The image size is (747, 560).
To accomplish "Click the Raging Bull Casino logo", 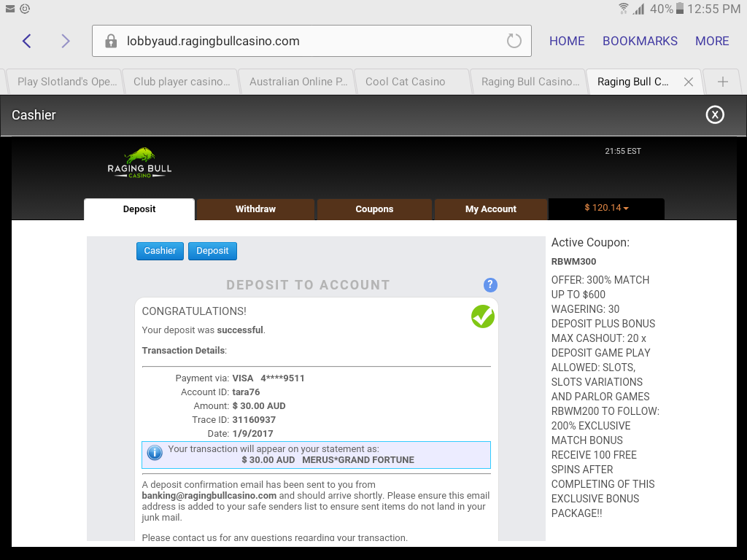I will point(139,163).
